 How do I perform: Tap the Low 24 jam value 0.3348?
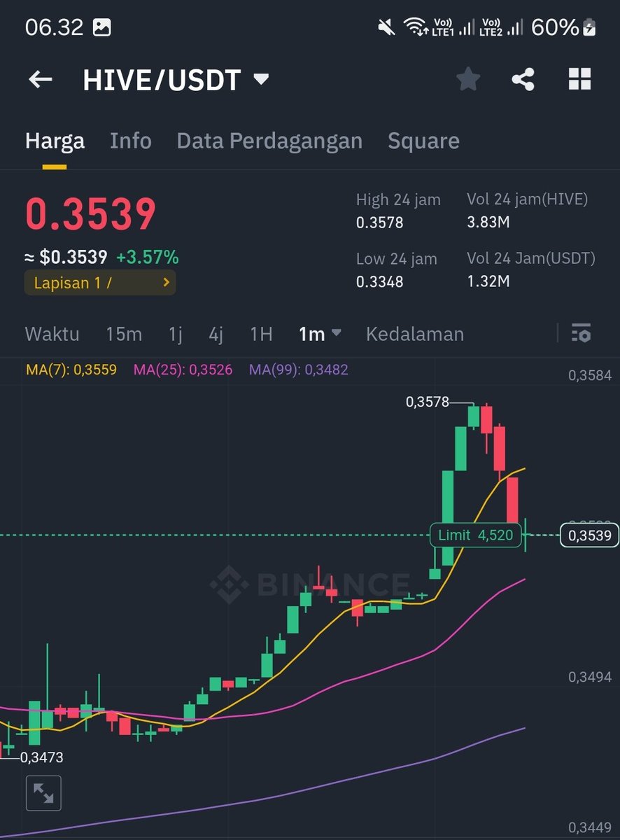(x=380, y=282)
